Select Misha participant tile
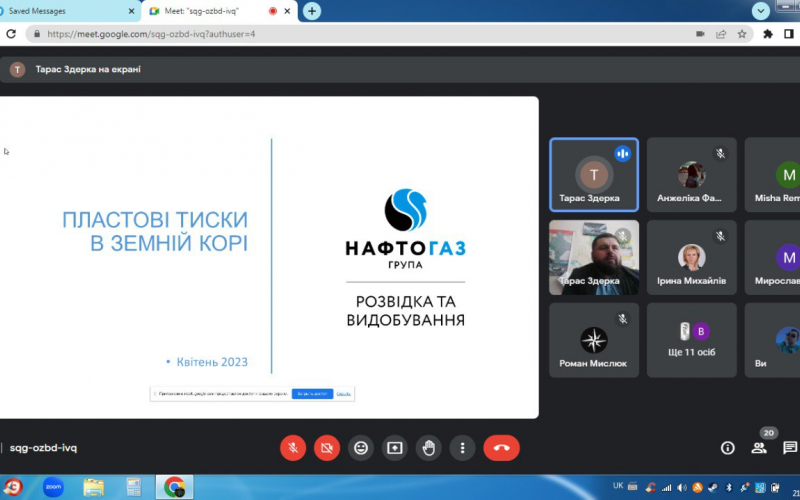The image size is (800, 500). click(772, 174)
